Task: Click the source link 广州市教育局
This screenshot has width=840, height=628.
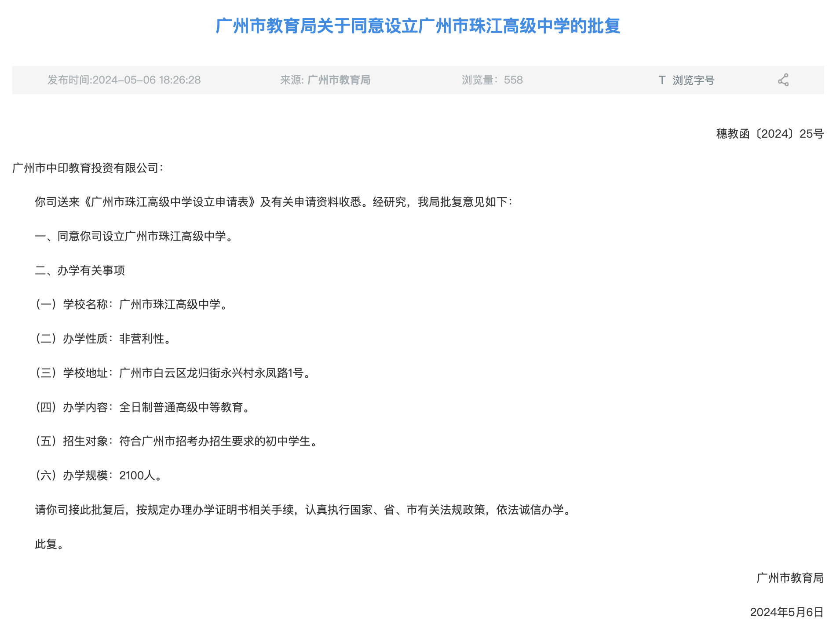Action: point(339,80)
